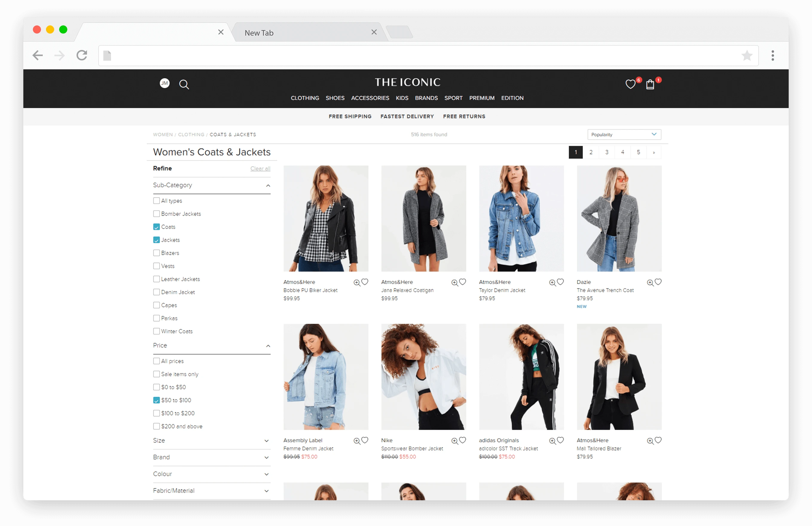This screenshot has width=812, height=526.
Task: Open the CLOTHING breadcrumb link
Action: (191, 135)
